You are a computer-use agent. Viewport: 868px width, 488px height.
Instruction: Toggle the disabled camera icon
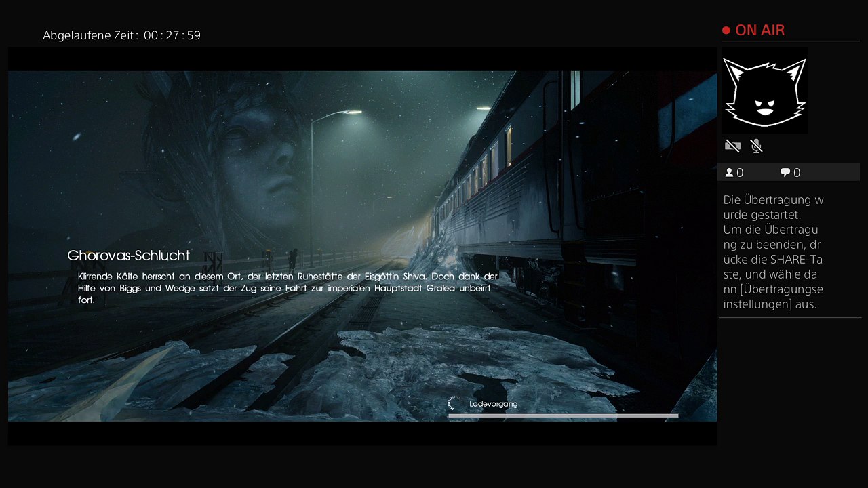pyautogui.click(x=732, y=145)
